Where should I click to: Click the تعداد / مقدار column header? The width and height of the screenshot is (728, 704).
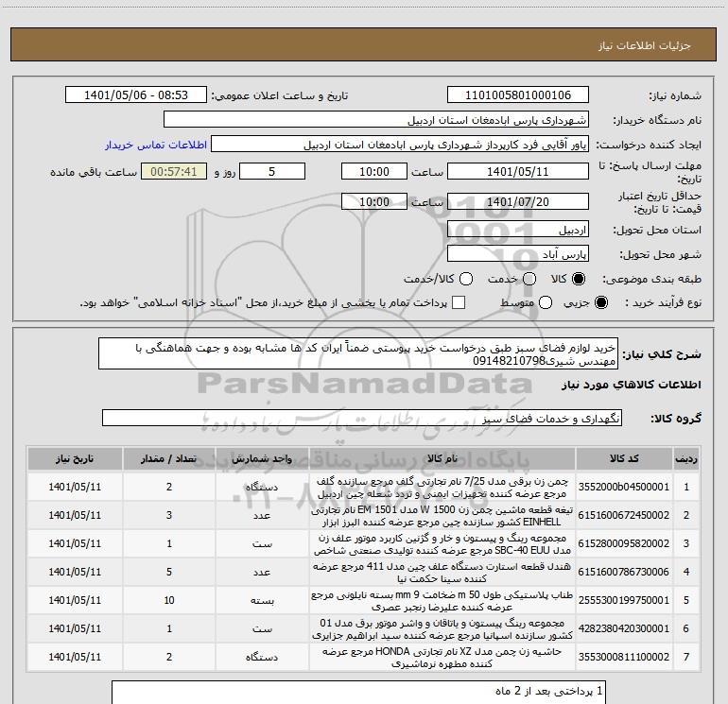169,458
